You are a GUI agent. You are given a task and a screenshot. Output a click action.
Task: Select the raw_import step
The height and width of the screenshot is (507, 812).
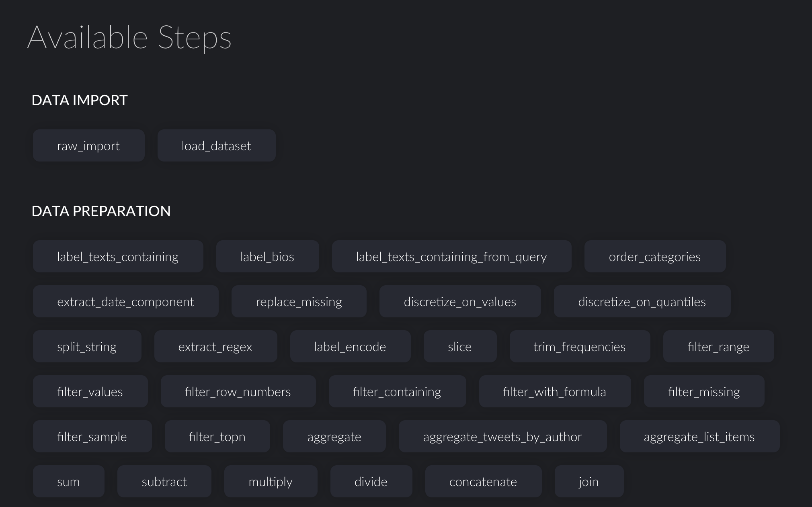point(88,145)
